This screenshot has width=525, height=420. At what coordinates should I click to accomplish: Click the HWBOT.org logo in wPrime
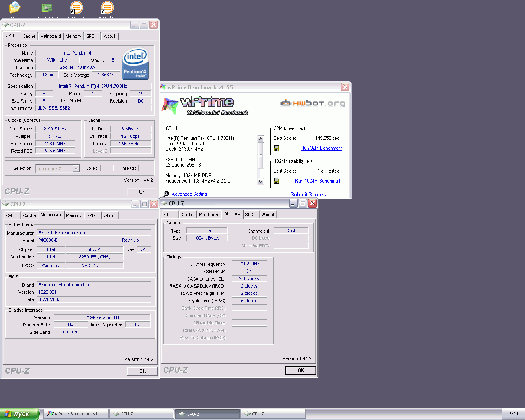(x=313, y=103)
